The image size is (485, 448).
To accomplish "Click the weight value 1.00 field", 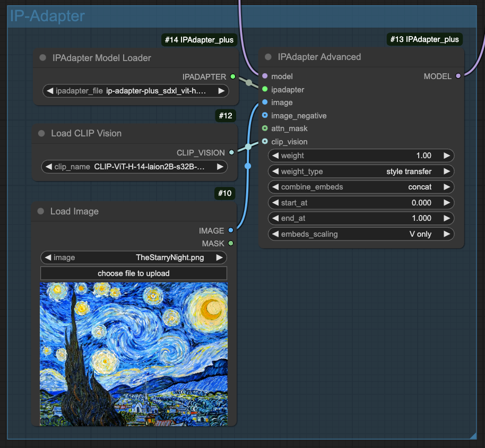I will click(361, 156).
